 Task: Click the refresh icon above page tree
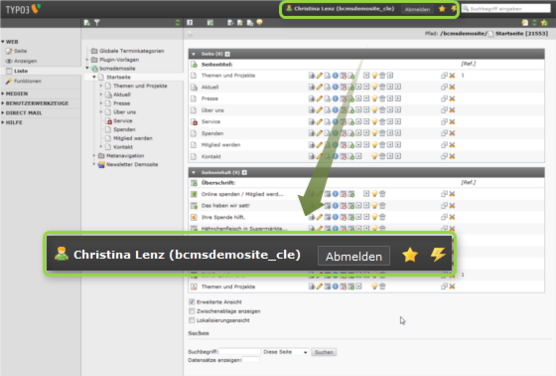tap(177, 23)
